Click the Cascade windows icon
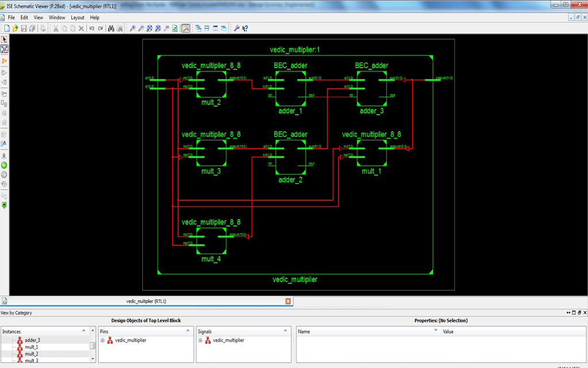 [198, 28]
